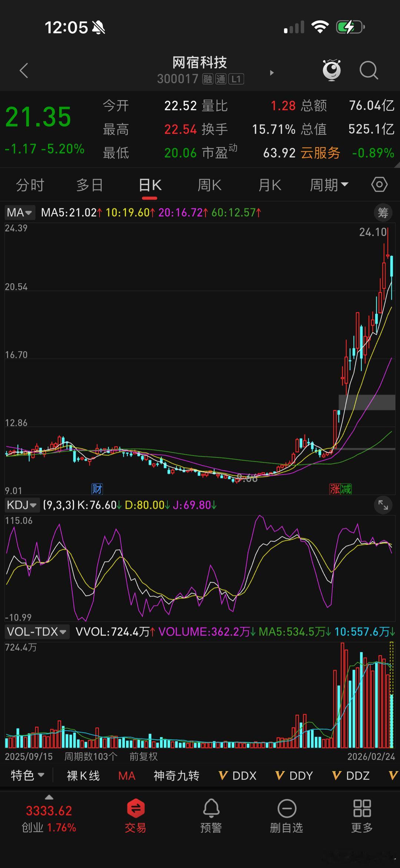The width and height of the screenshot is (400, 868).
Task: Tap the 减 marker on chart
Action: [346, 489]
